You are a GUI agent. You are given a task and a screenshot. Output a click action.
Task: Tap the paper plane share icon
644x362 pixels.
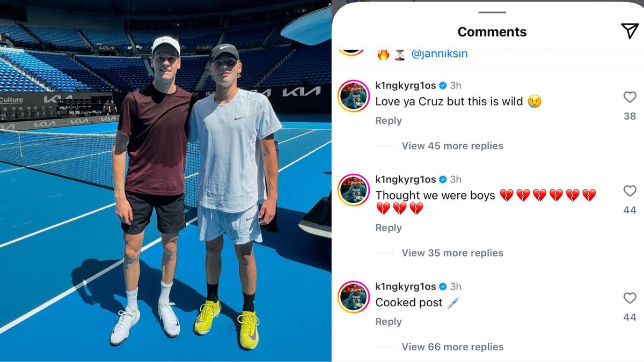coord(630,31)
